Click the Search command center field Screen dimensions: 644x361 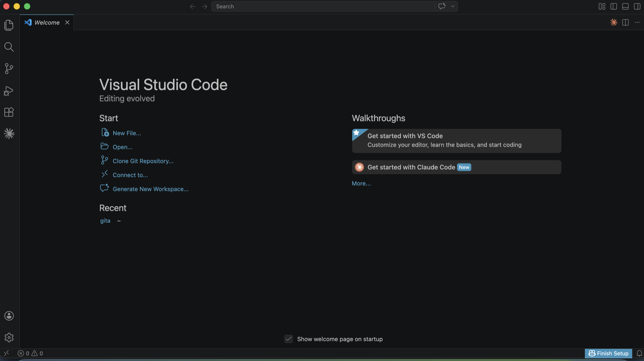click(322, 6)
